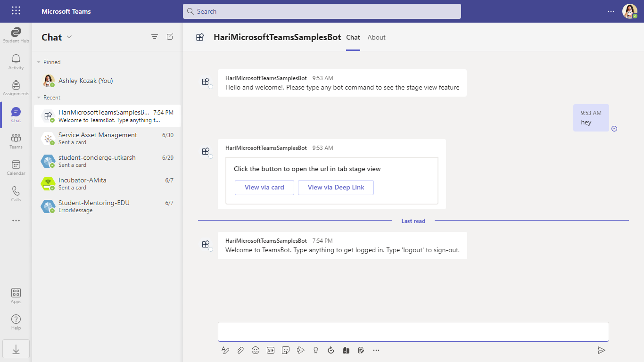Attach a file with the paperclip icon
Screen dimensions: 644x362
click(240, 350)
